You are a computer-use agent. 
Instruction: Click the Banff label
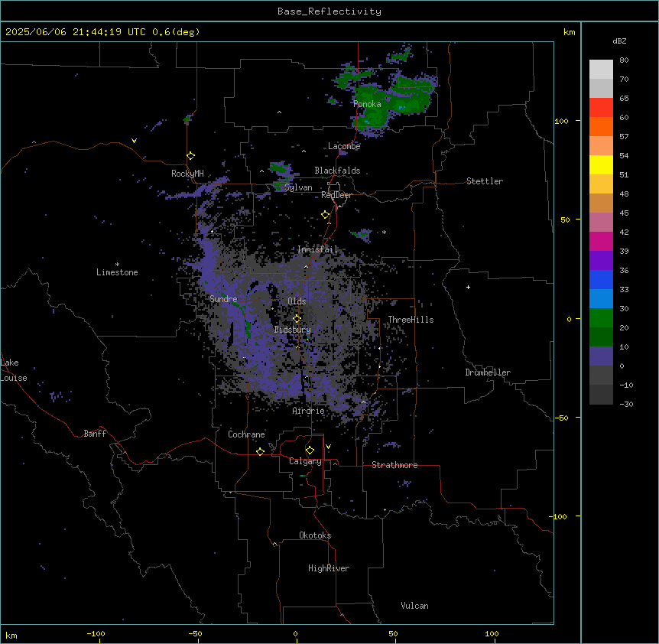95,434
